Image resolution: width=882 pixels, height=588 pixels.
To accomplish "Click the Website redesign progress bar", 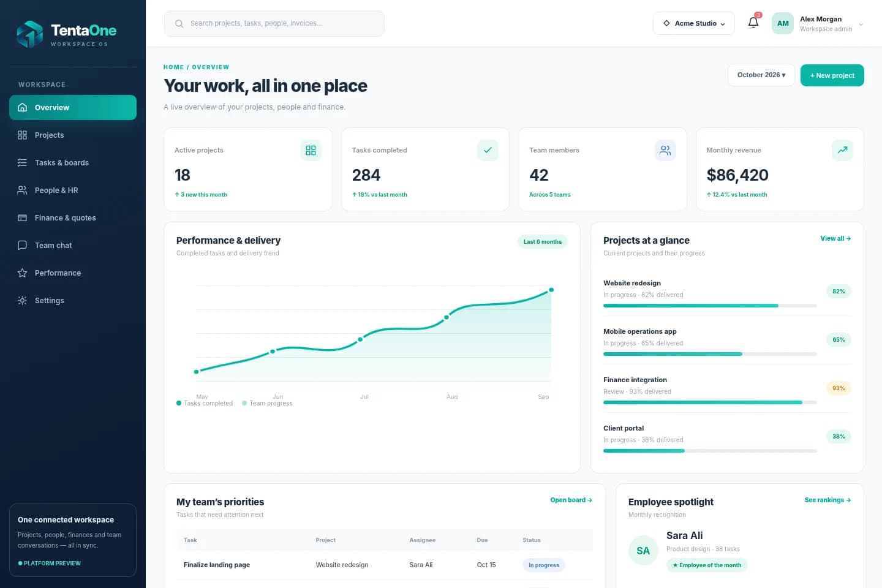I will 710,305.
